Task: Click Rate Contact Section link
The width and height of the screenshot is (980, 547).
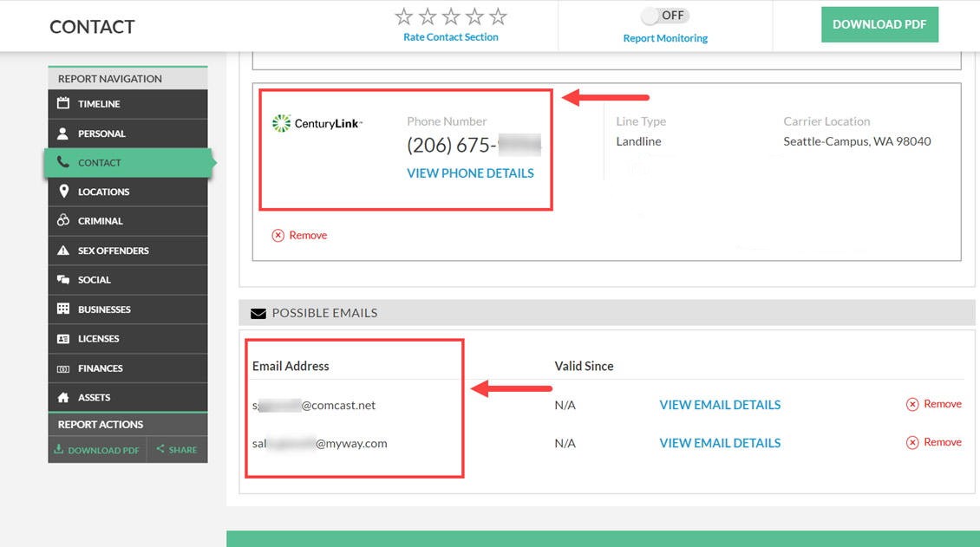Action: click(x=451, y=36)
